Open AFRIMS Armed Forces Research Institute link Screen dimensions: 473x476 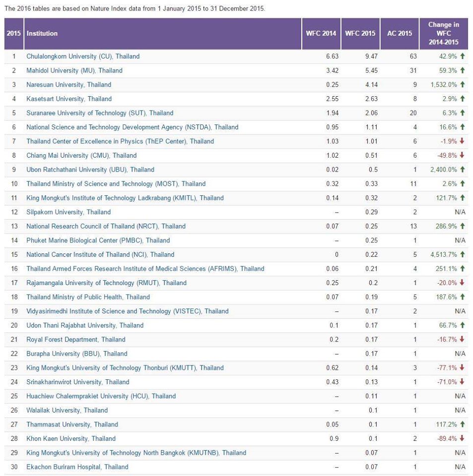145,269
